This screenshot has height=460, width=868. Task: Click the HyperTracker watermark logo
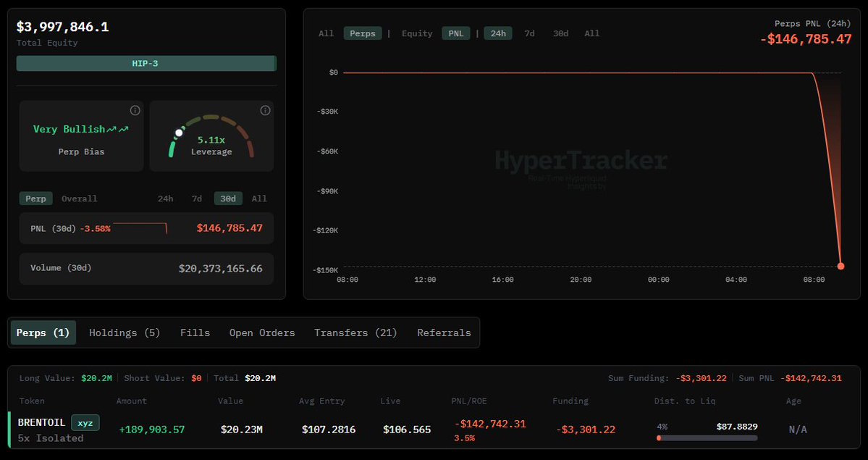[581, 160]
